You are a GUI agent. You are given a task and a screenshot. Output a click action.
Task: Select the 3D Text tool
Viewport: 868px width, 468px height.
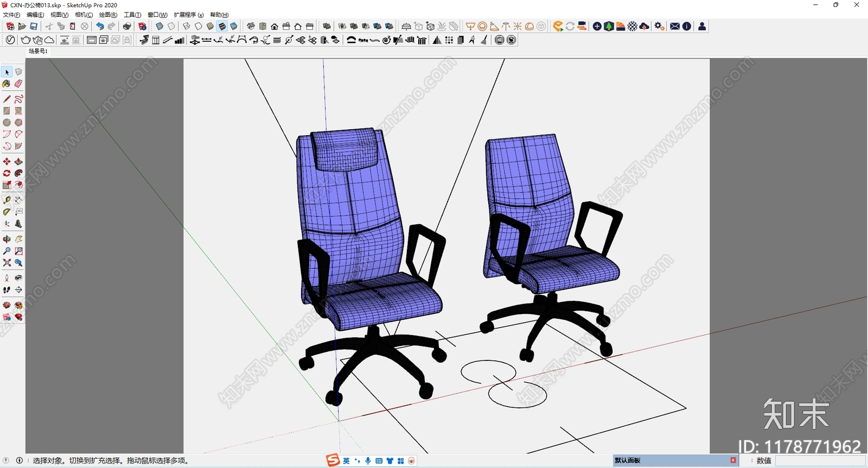point(18,224)
